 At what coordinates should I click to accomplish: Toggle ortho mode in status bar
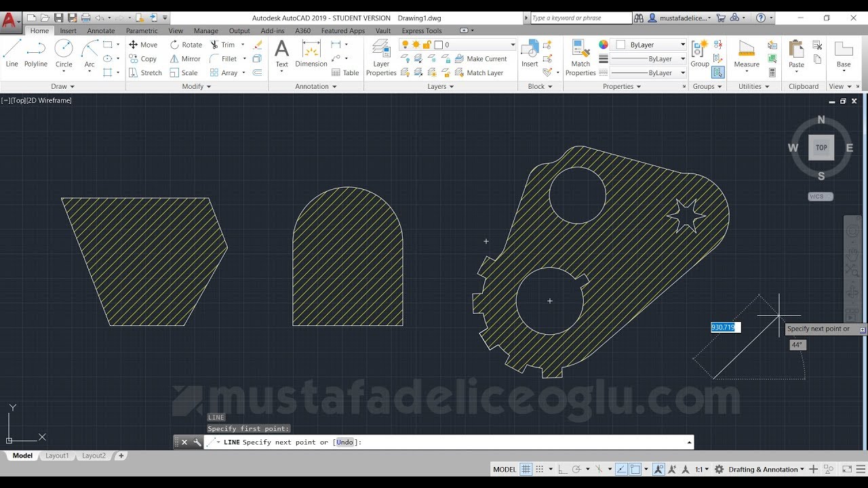(564, 469)
